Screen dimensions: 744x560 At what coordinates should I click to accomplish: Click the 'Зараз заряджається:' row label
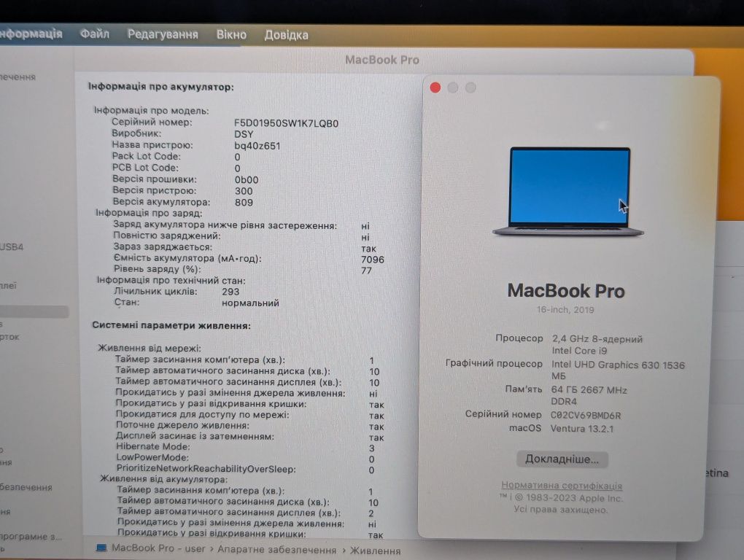pos(162,246)
